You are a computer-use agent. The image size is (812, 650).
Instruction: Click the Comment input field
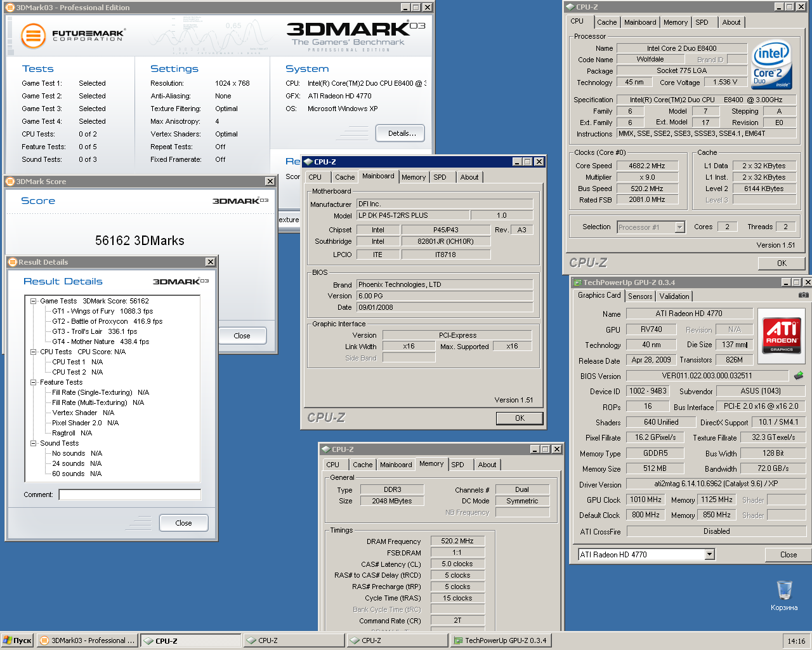pyautogui.click(x=130, y=494)
